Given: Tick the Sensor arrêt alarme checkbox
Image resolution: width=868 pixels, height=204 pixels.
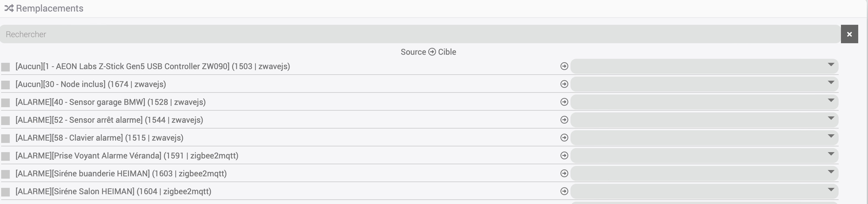Looking at the screenshot, I should (x=6, y=121).
